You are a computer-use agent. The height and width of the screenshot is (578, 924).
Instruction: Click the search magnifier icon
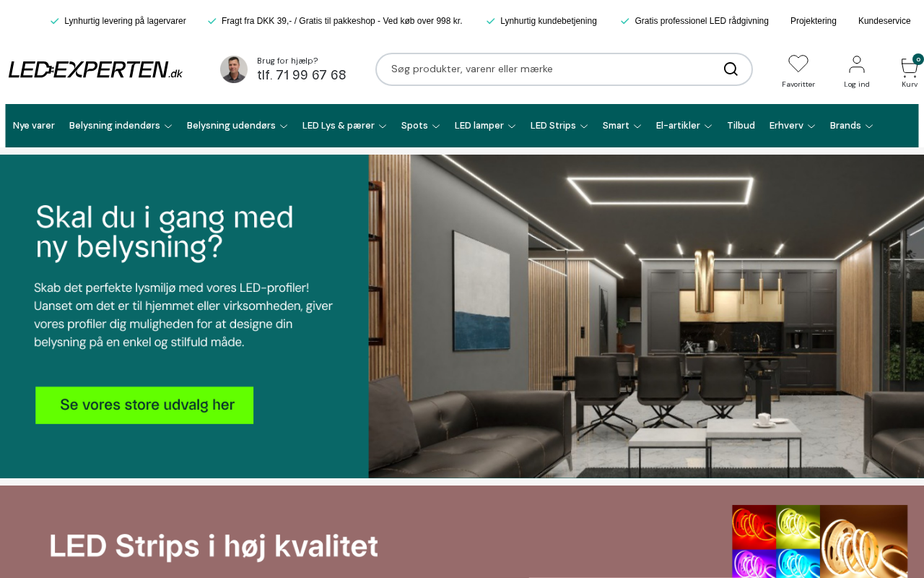[731, 69]
